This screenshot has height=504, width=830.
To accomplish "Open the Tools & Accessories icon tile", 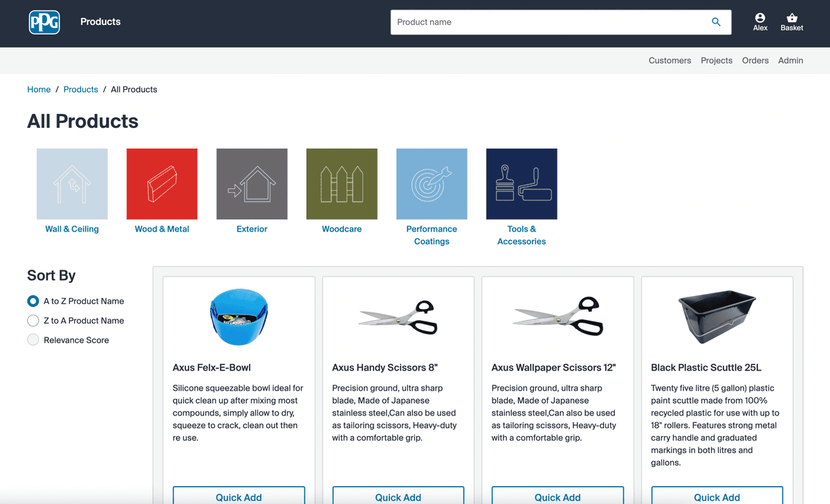I will [x=522, y=184].
